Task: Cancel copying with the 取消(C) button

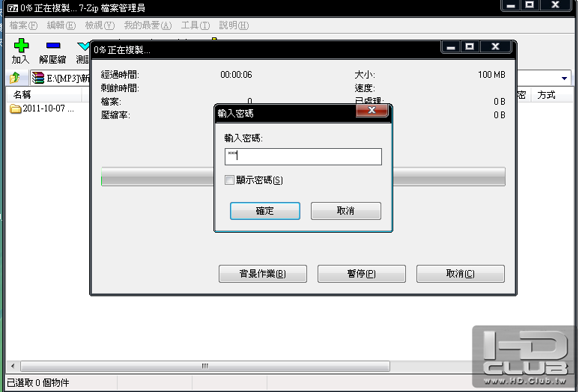Action: click(x=460, y=274)
